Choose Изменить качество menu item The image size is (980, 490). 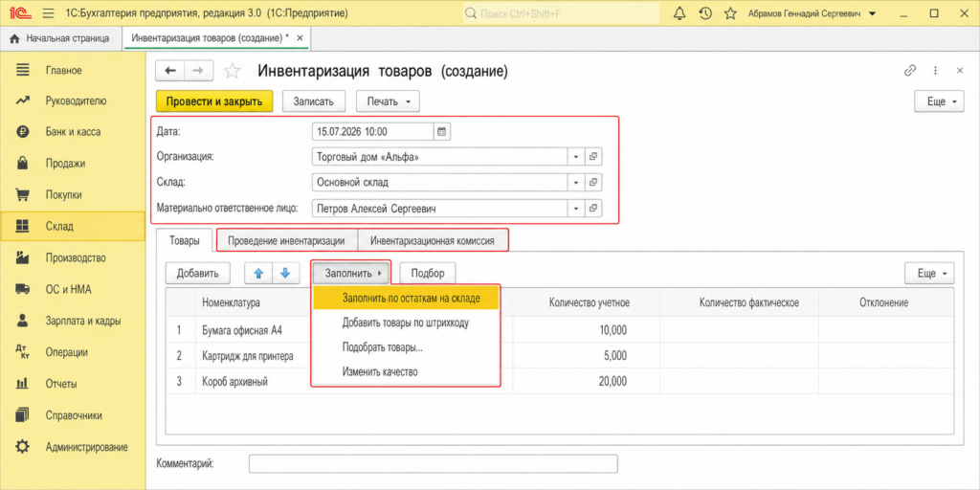tap(406, 372)
